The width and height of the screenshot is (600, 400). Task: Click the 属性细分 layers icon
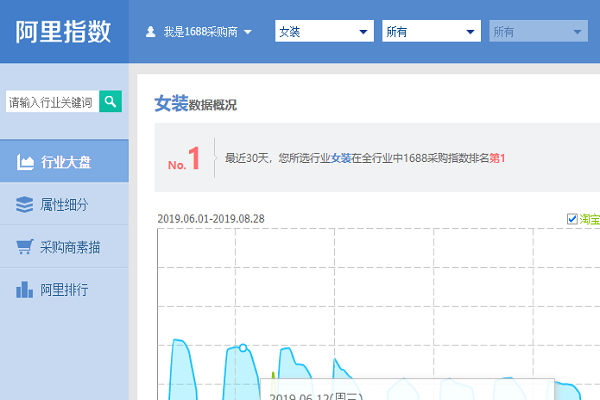point(25,204)
